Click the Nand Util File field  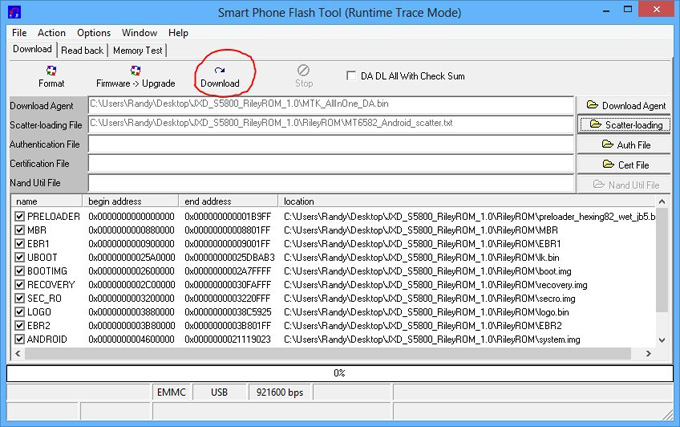click(331, 183)
